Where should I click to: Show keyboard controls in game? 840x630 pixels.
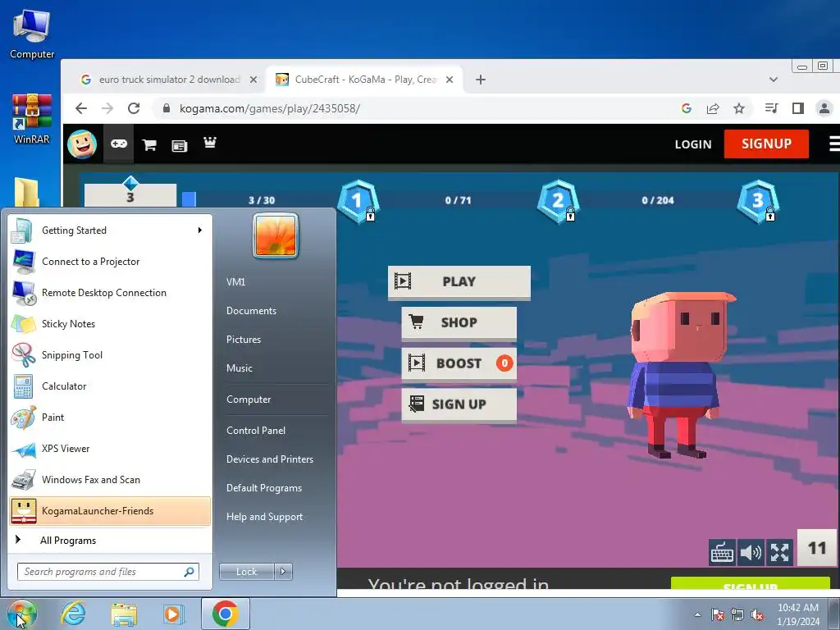tap(722, 552)
